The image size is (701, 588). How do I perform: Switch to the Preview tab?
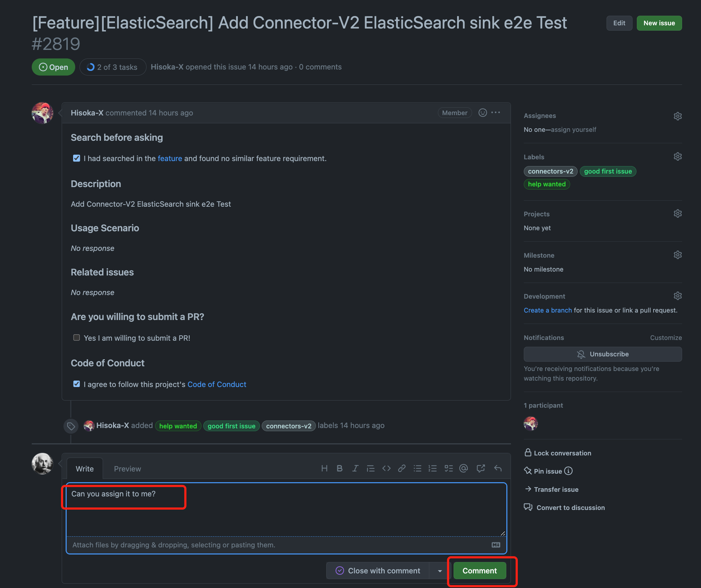pos(127,469)
